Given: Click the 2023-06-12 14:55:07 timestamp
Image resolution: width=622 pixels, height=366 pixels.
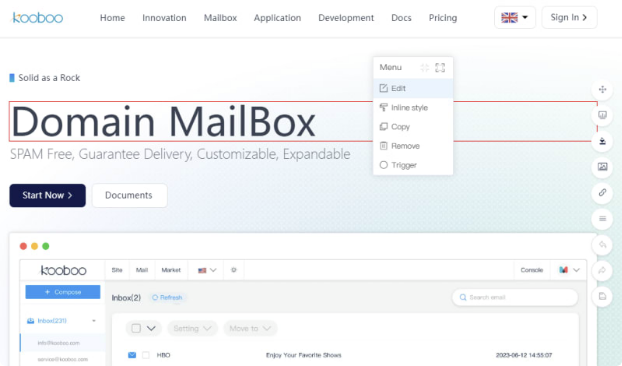Looking at the screenshot, I should click(524, 355).
